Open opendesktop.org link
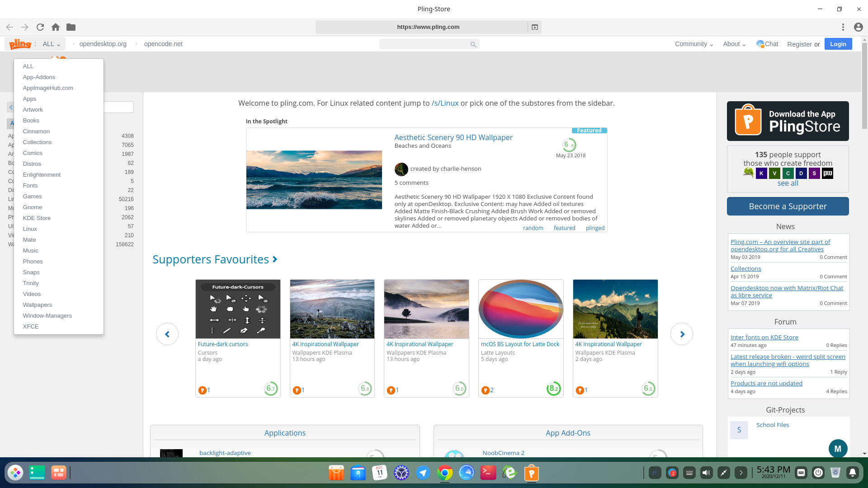 tap(103, 44)
